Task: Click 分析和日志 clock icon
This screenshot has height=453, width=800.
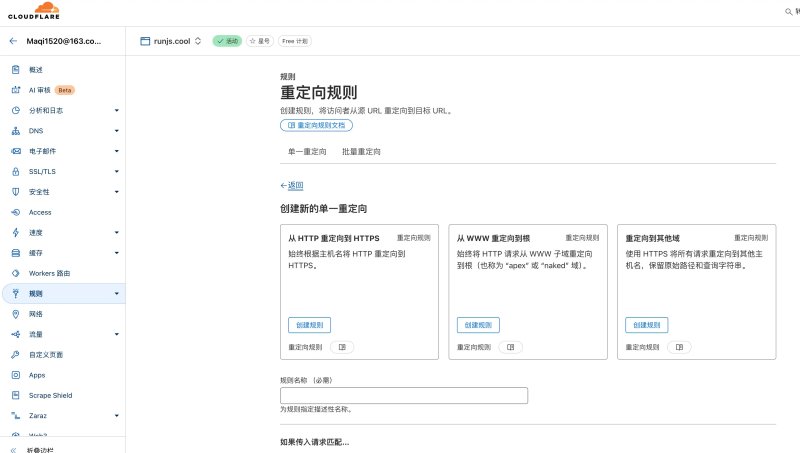Action: coord(16,110)
